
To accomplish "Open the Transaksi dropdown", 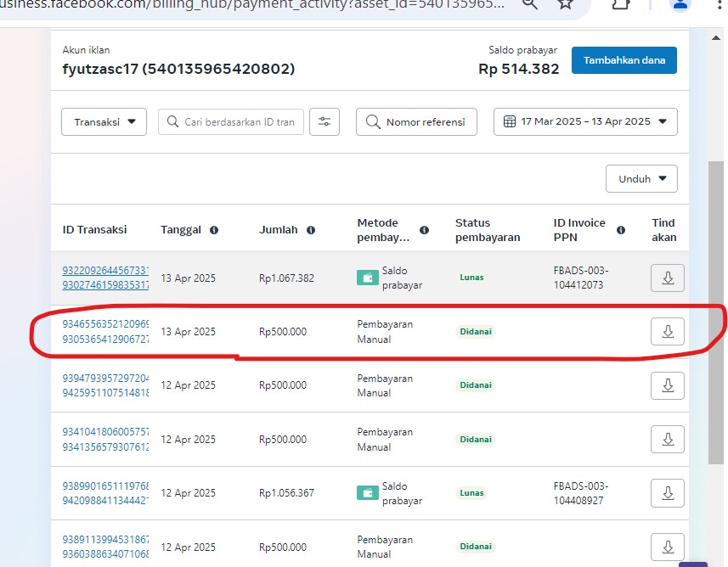I will click(104, 121).
